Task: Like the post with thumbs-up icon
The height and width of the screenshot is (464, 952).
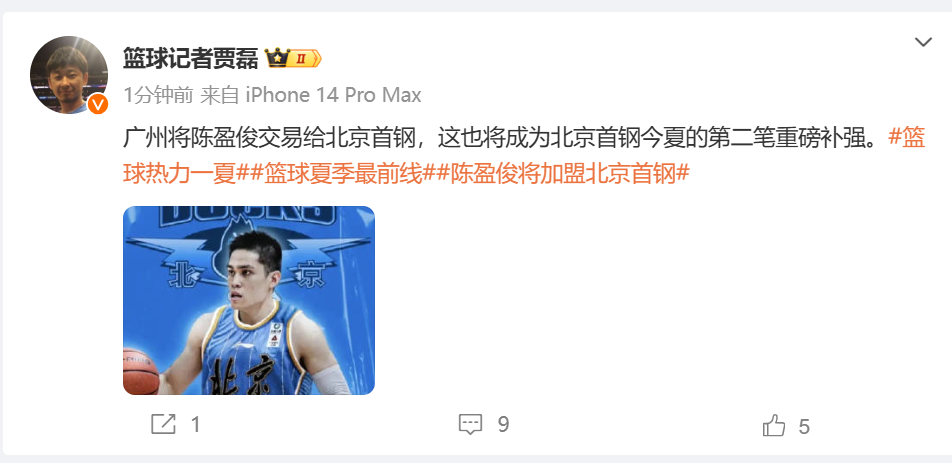Action: pyautogui.click(x=774, y=426)
